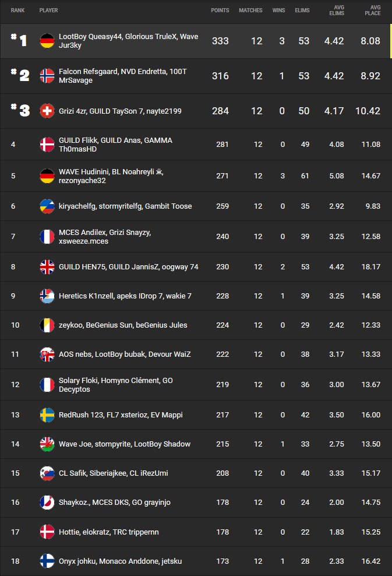Screen dimensions: 392x576
Task: Click the Danish flag beside GUILD Flikk
Action: pos(47,145)
